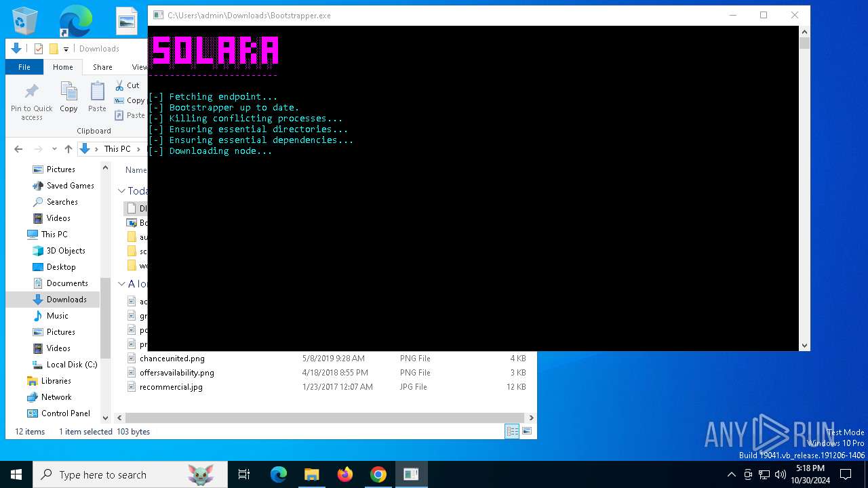This screenshot has height=488, width=868.
Task: Switch to Details view layout button
Action: (513, 431)
